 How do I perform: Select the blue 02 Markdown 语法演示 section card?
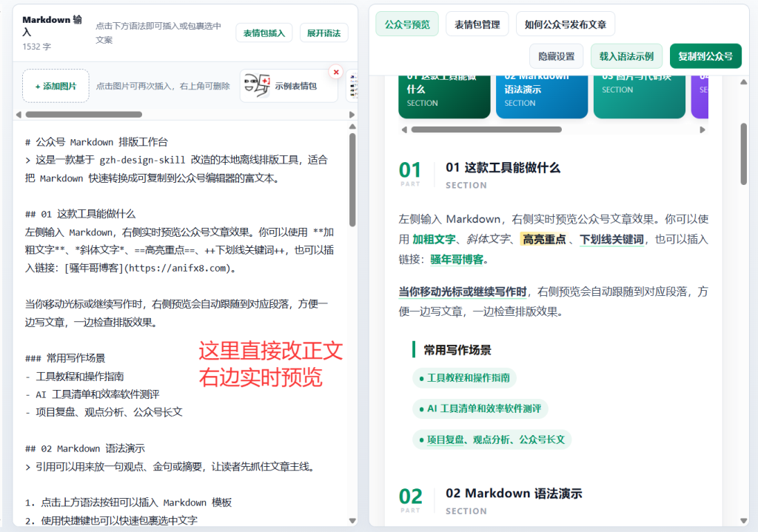(x=541, y=96)
